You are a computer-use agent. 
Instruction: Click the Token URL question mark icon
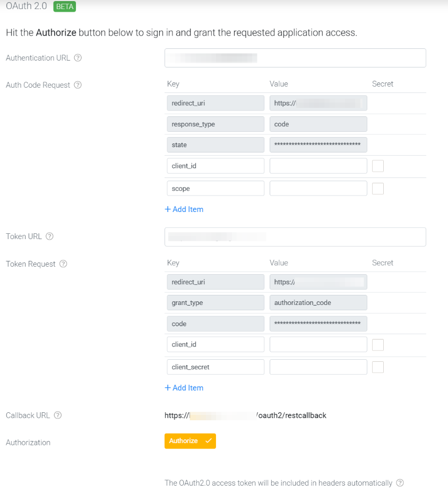click(49, 236)
